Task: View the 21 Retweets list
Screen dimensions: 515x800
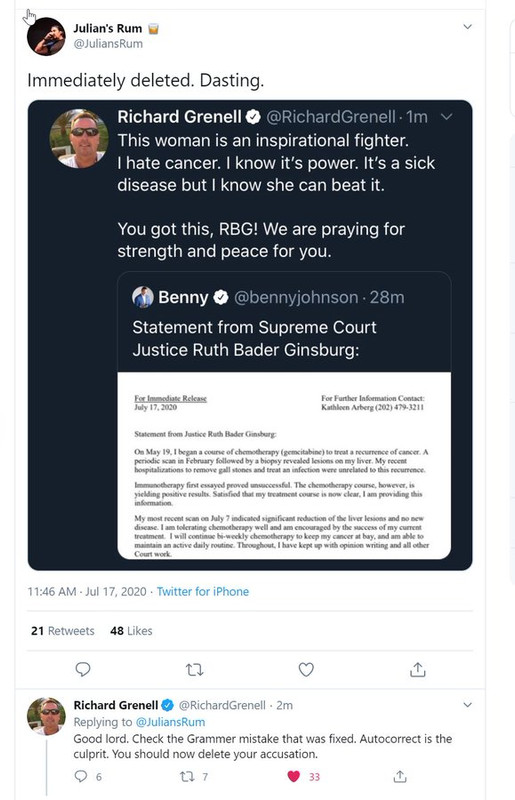Action: click(x=63, y=631)
